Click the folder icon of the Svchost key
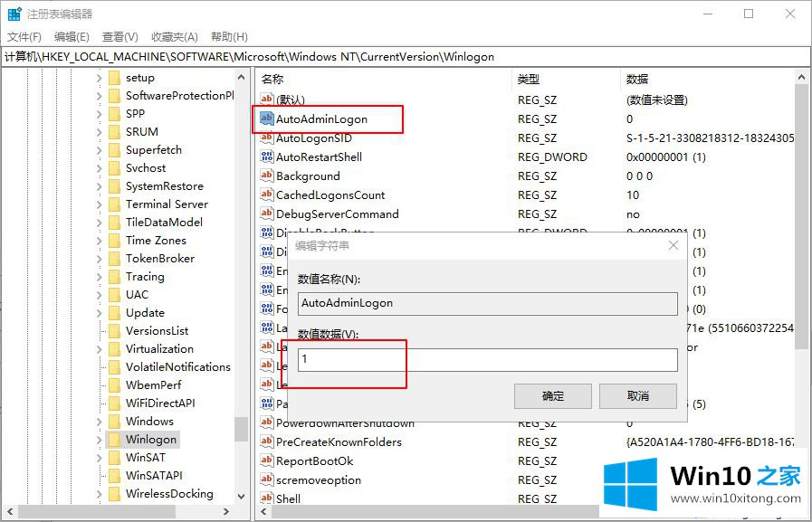Screen dimensions: 812x522 pos(114,168)
